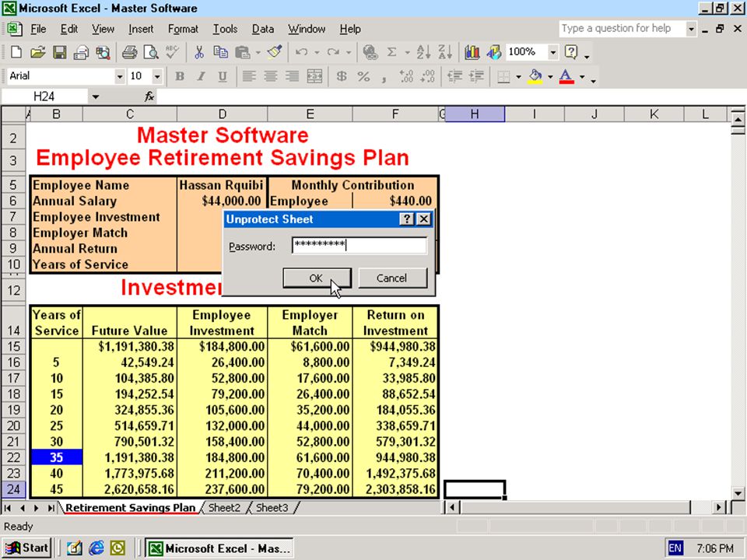Click the Print Preview icon

click(151, 52)
